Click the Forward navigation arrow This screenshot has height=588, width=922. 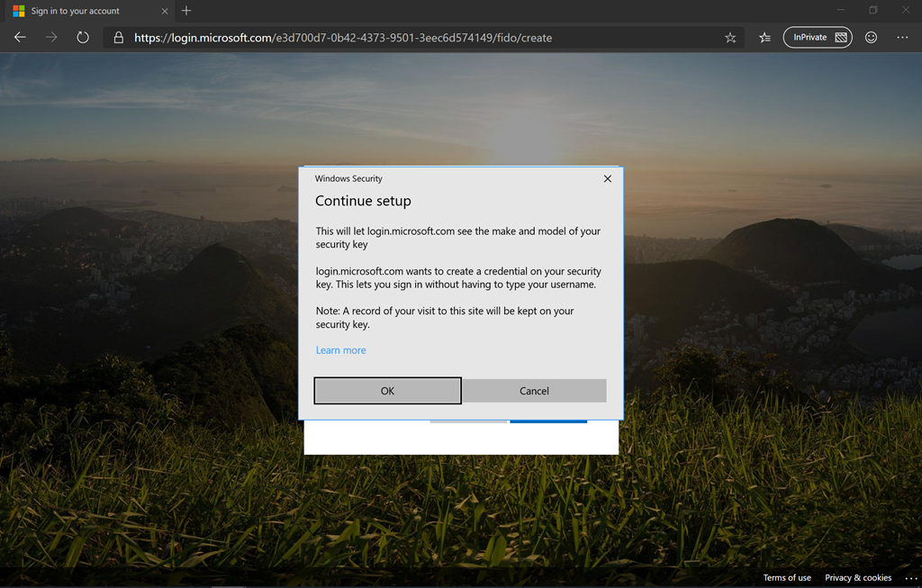pyautogui.click(x=51, y=38)
